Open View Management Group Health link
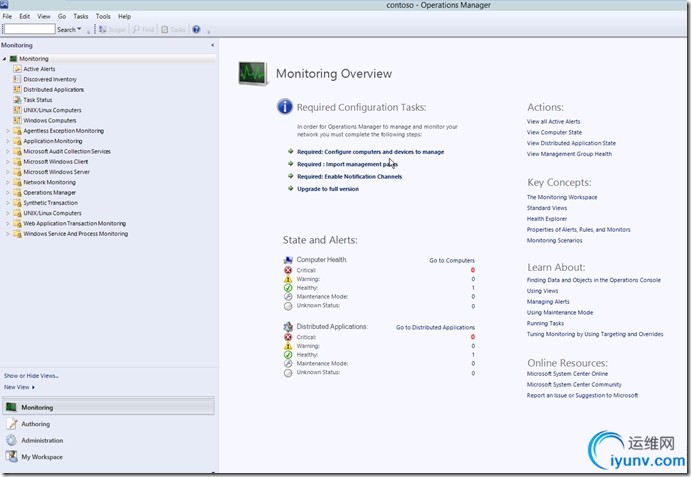Screen dimensions: 691x477 (x=569, y=154)
